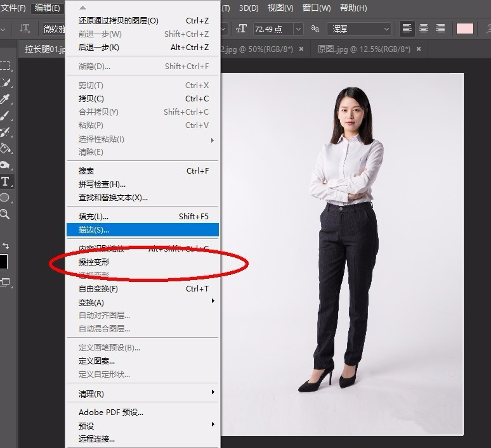Pick the Paint Bucket tool
The height and width of the screenshot is (448, 491).
[x=5, y=149]
